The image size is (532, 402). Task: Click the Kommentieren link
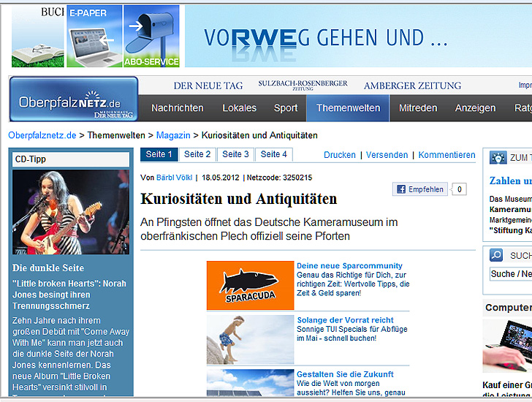446,155
